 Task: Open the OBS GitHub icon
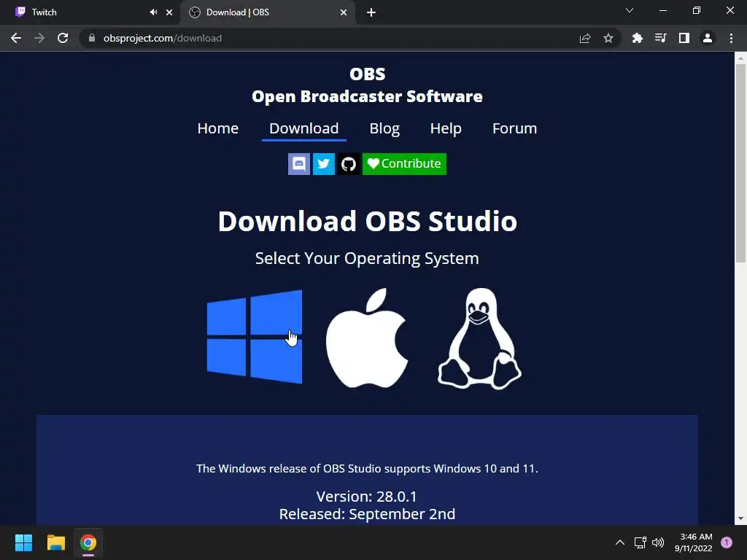pyautogui.click(x=349, y=164)
